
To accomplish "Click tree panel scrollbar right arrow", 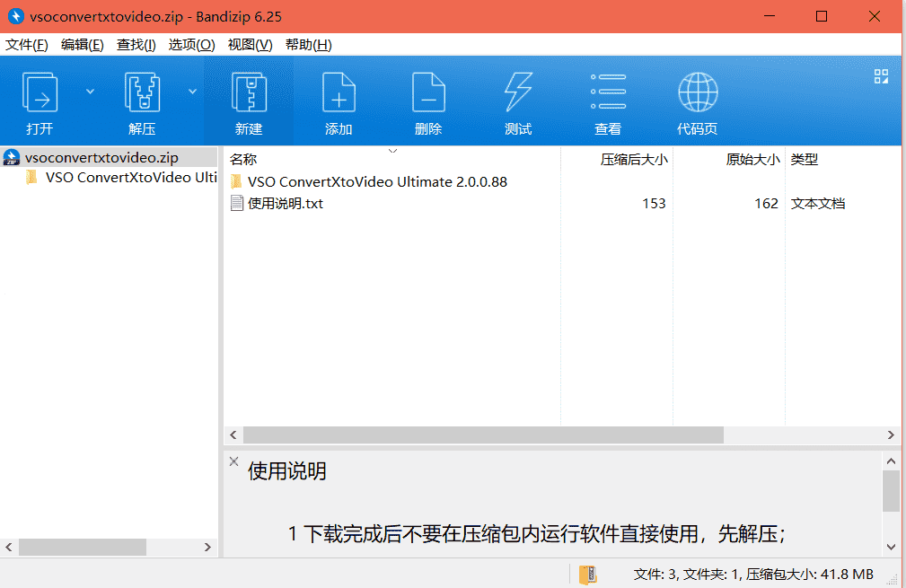I will [207, 547].
